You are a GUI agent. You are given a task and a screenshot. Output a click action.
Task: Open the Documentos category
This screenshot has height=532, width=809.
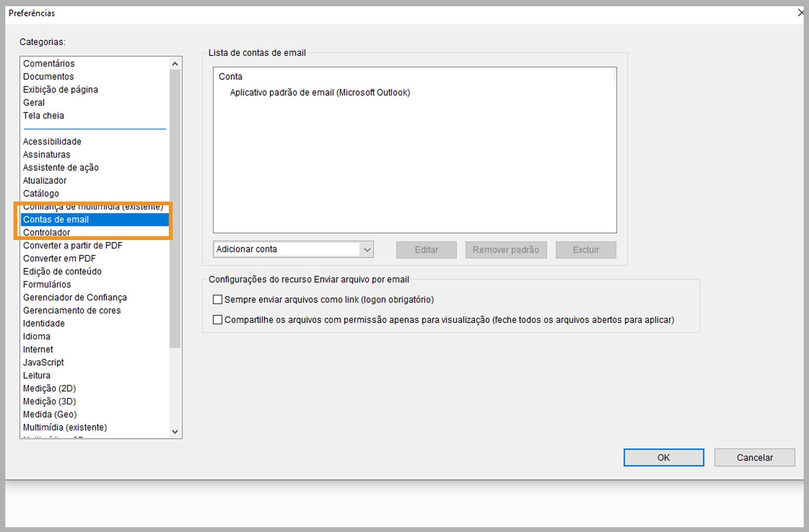coord(49,76)
